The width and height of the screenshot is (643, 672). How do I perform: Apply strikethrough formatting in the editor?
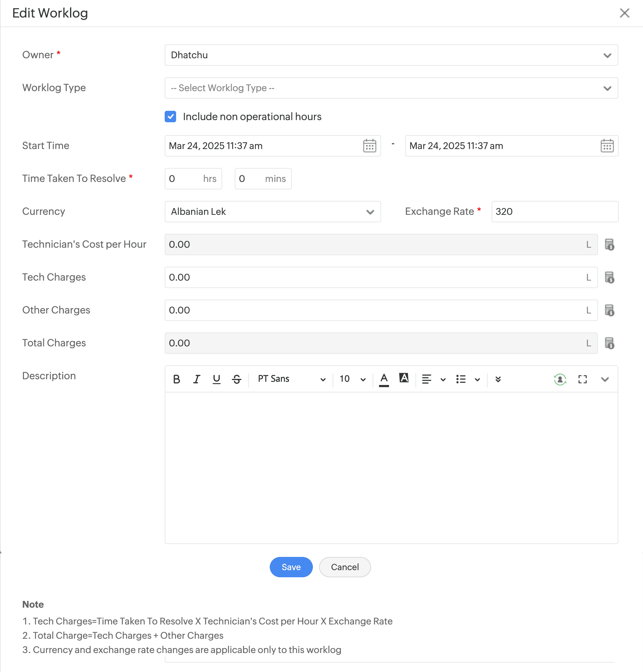click(236, 379)
